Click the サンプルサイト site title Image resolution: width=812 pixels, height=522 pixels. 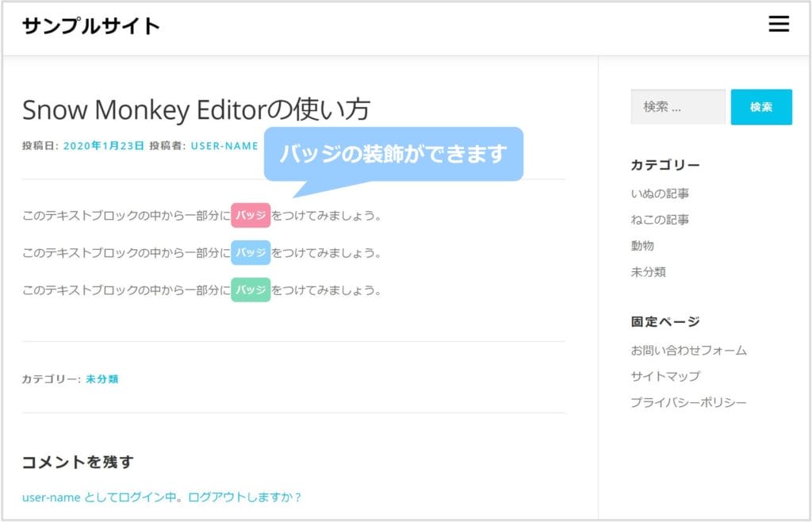click(91, 26)
